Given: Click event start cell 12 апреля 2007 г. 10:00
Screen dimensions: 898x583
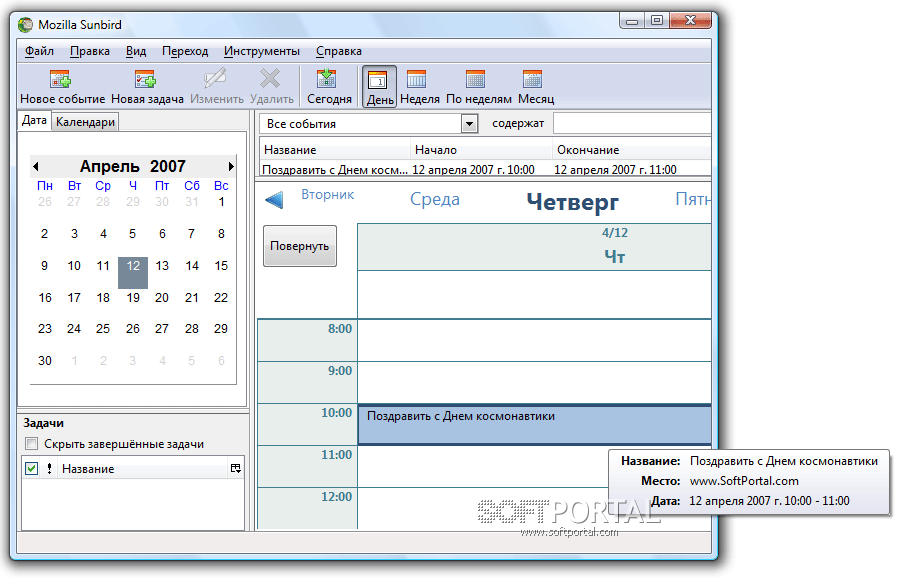Looking at the screenshot, I should pyautogui.click(x=473, y=170).
